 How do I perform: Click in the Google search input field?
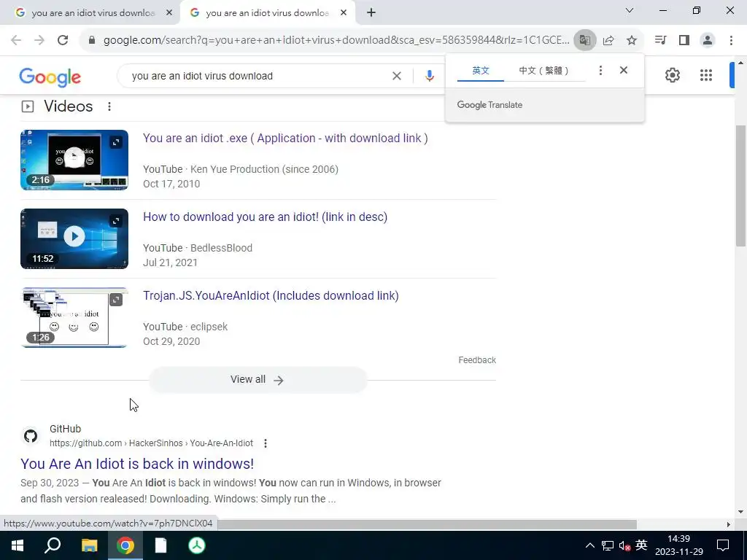258,76
